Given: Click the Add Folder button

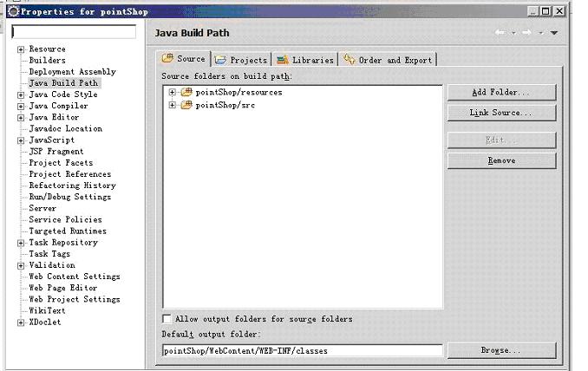Looking at the screenshot, I should pos(501,92).
